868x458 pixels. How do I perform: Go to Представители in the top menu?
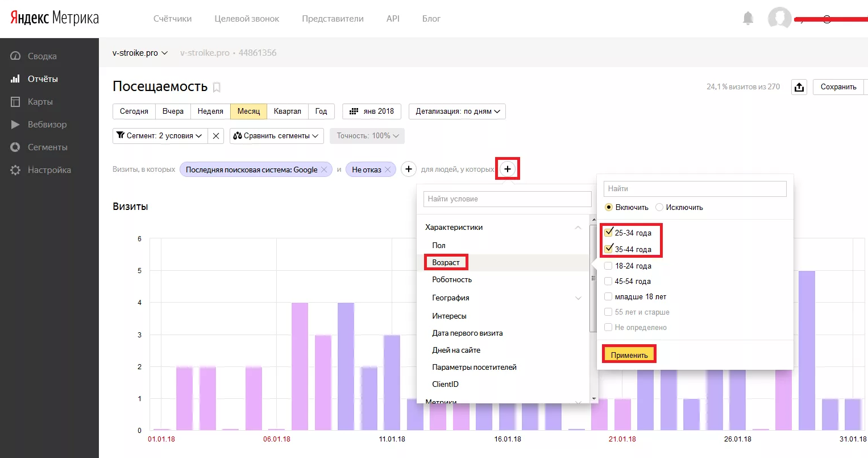[x=333, y=19]
